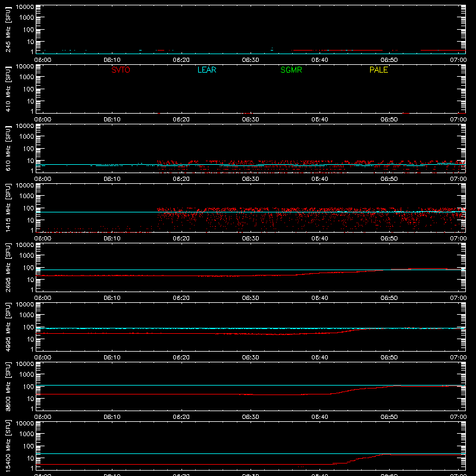
Task: Select the 410 MHz [SFU] axis title
Action: 8,89
